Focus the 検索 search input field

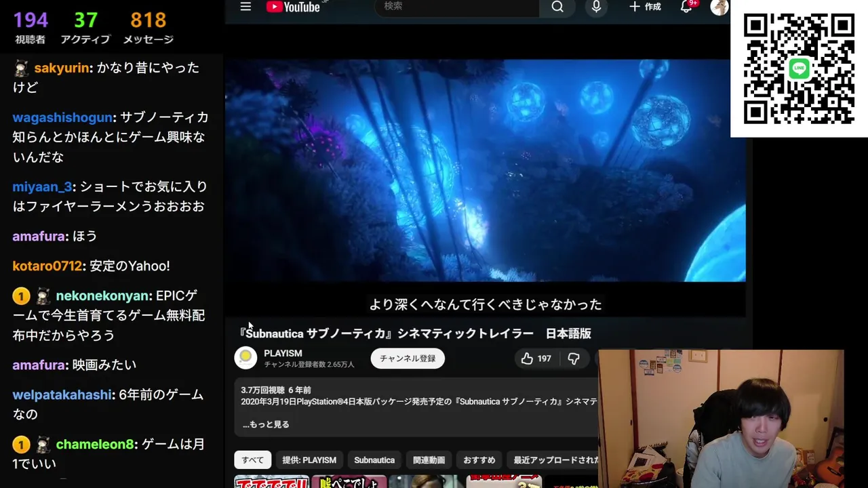coord(457,7)
